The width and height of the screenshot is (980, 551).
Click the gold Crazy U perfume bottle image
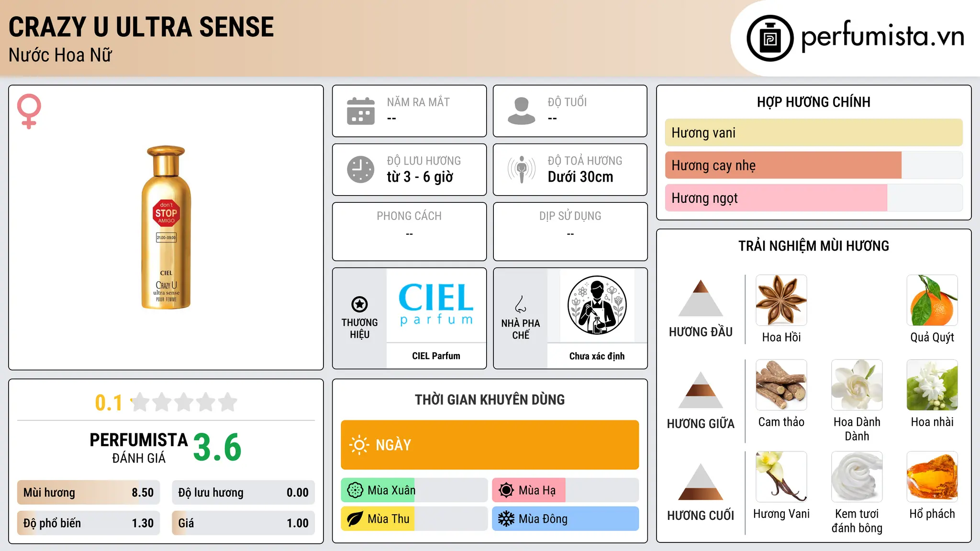point(166,227)
